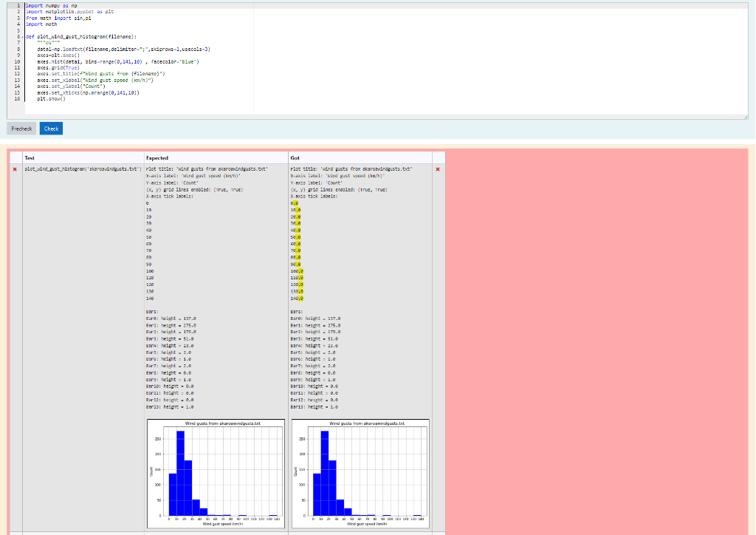Image resolution: width=756 pixels, height=535 pixels.
Task: Click the Test column header
Action: tap(30, 157)
